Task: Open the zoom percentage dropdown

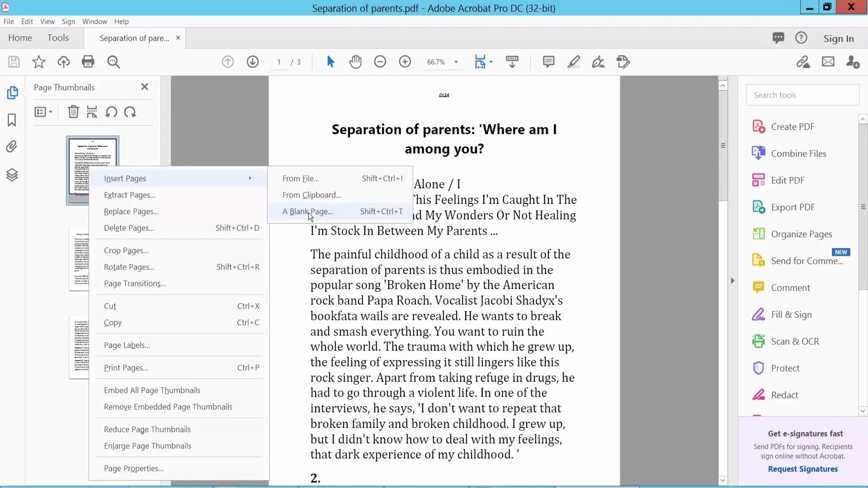Action: (x=456, y=62)
